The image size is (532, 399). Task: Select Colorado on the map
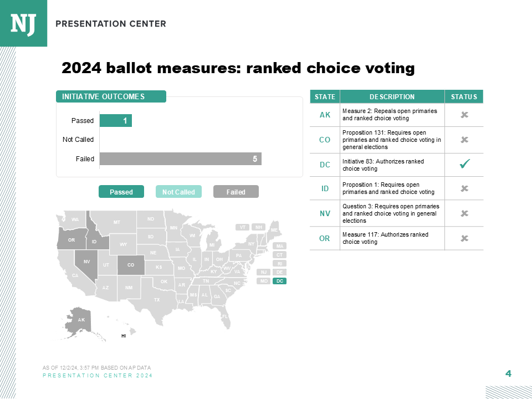[131, 265]
